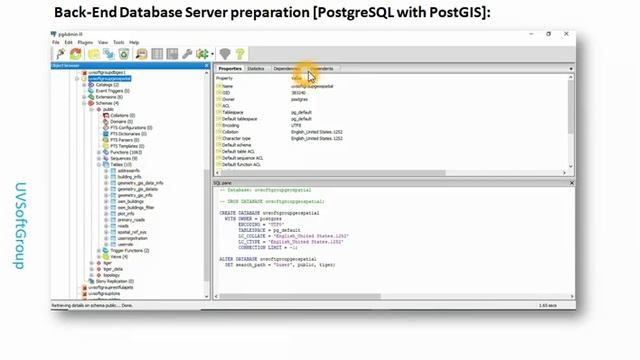The width and height of the screenshot is (640, 360).
Task: Click the Plugins puzzle piece icon
Action: [202, 54]
